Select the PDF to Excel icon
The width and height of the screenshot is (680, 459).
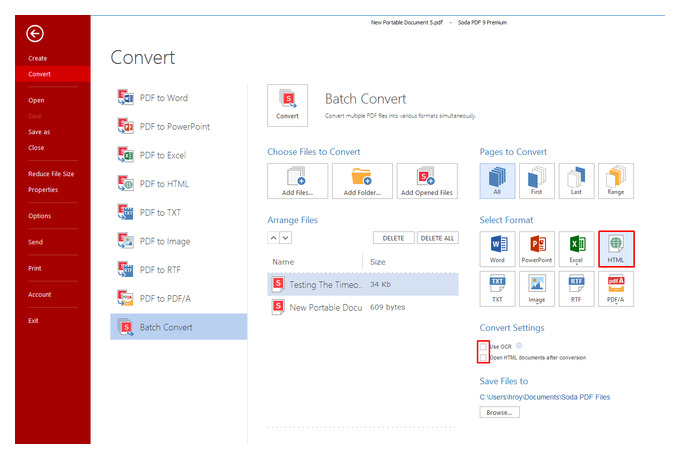(x=125, y=155)
